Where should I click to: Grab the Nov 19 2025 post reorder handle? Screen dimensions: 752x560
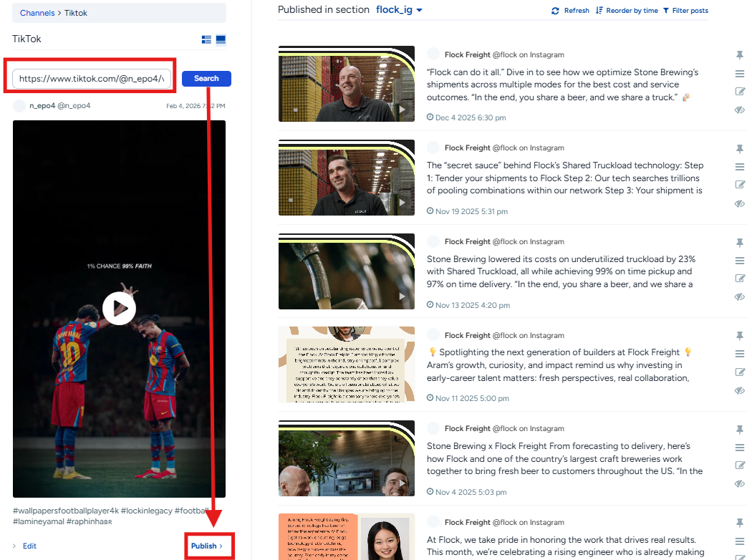pyautogui.click(x=740, y=167)
